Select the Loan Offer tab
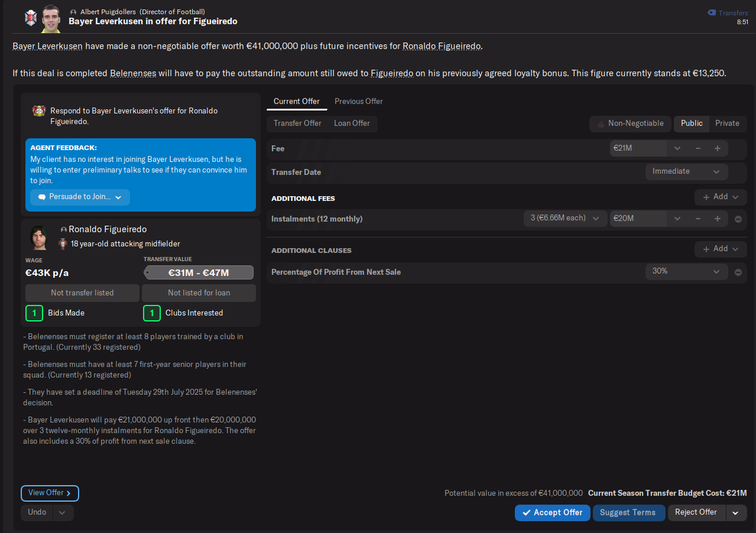Screen dimensions: 756x533 (x=352, y=123)
